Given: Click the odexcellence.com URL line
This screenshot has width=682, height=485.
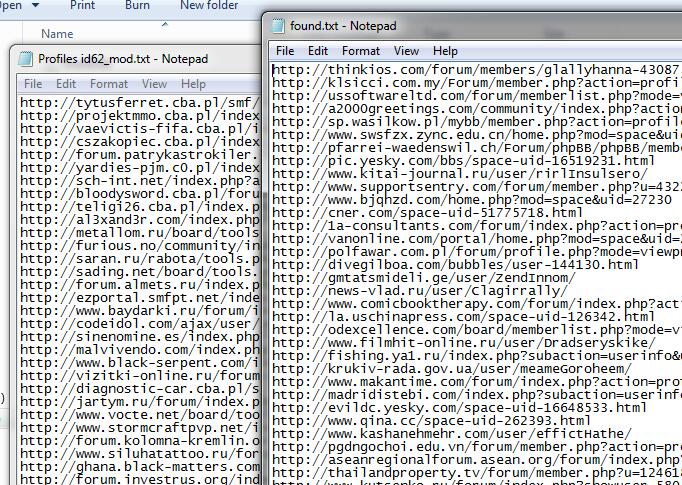Looking at the screenshot, I should click(477, 330).
